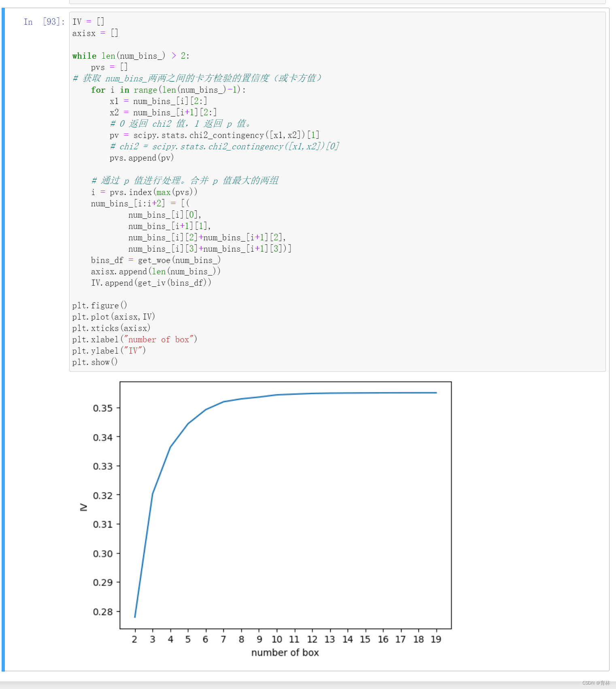Click the 'while len(num_bins_) > 2:' line
Viewport: 616px width, 689px height.
click(x=131, y=56)
